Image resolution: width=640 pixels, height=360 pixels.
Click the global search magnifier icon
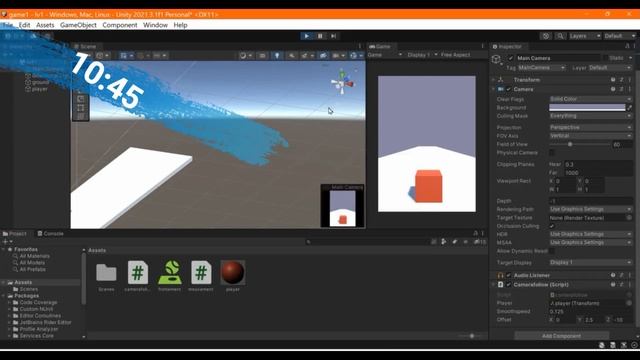click(x=560, y=36)
